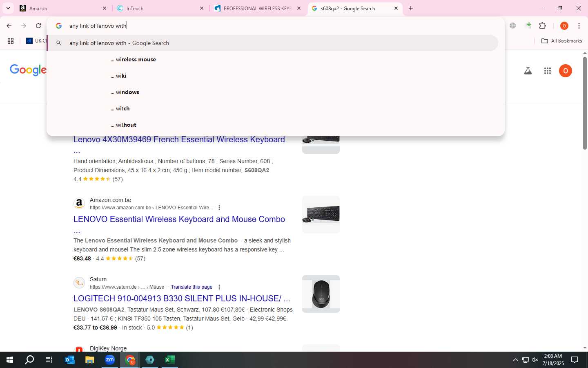Select the s608qa2 - Google Search tab
Screen dimensions: 588x368
pos(354,8)
